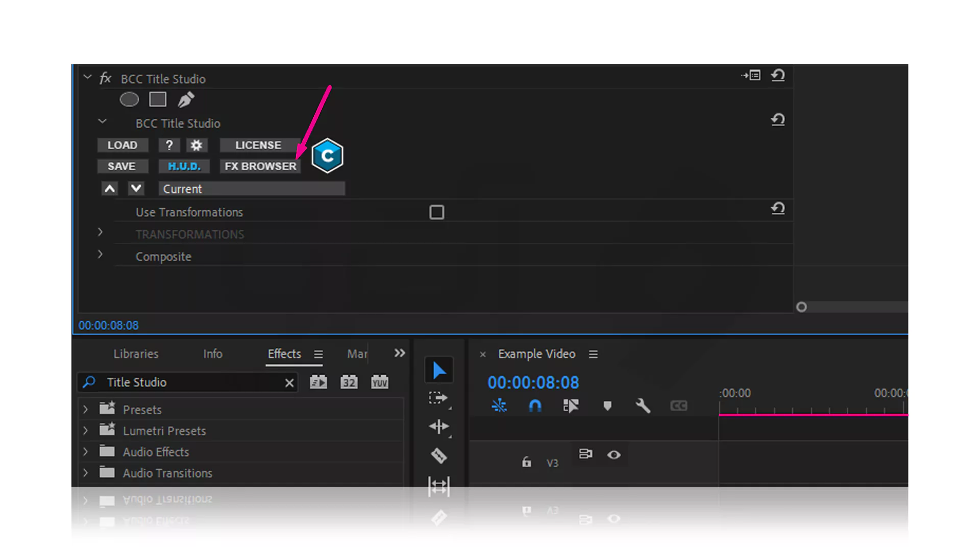Expand the Lumetri Presets folder

(86, 431)
